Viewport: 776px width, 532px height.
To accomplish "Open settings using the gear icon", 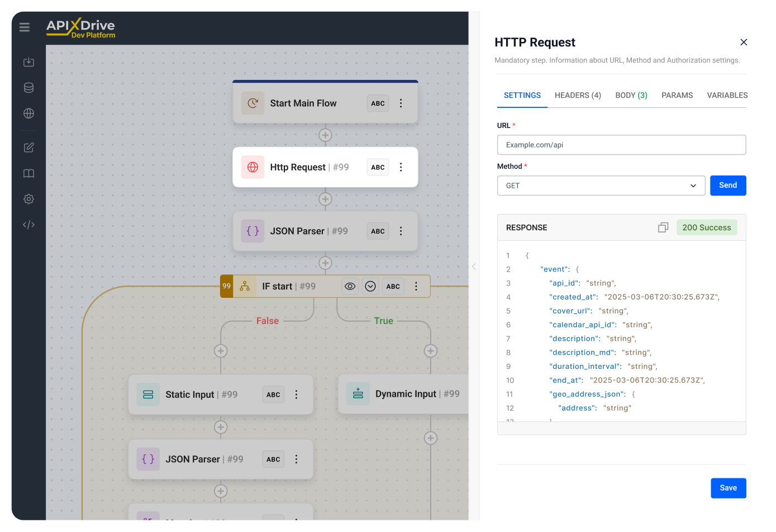I will 28,199.
